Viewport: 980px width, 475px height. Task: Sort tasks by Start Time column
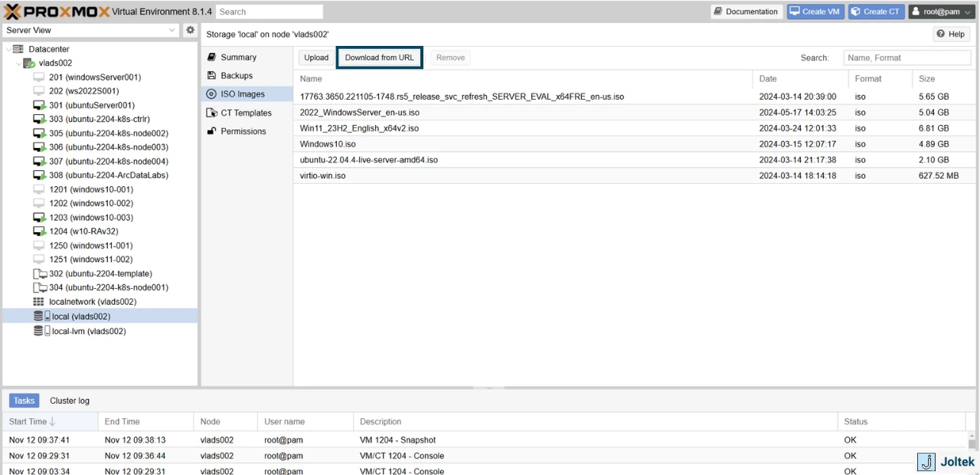click(x=50, y=421)
